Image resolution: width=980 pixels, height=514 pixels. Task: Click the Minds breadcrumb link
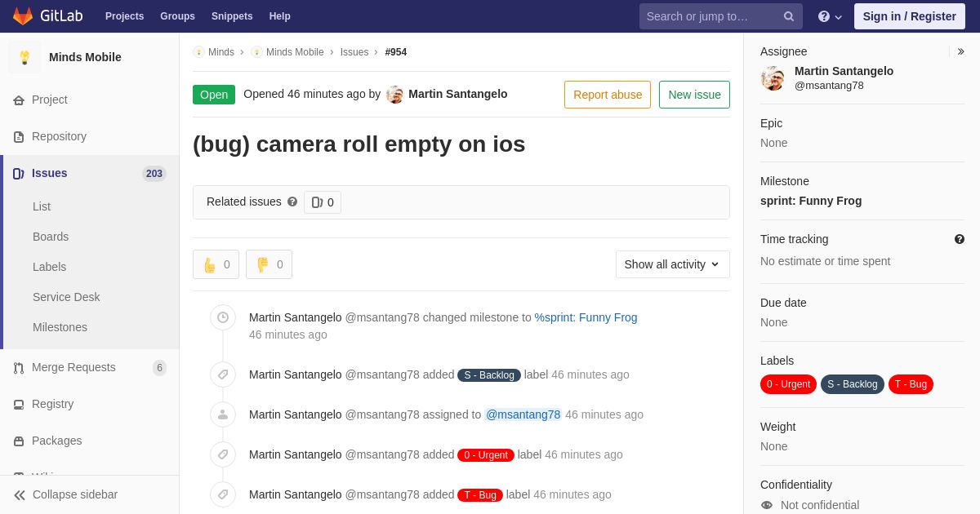click(221, 52)
